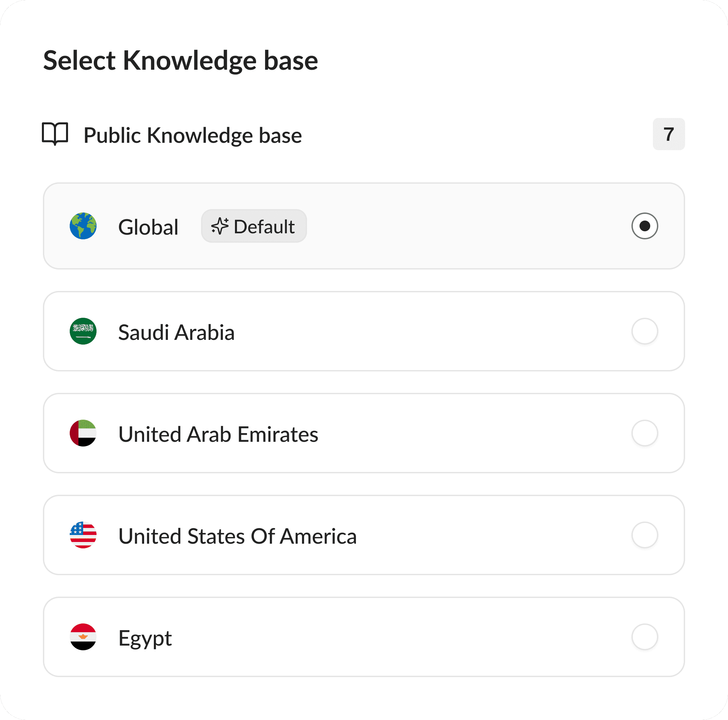Click the Saudi Arabia flag icon
This screenshot has width=728, height=720.
click(83, 331)
